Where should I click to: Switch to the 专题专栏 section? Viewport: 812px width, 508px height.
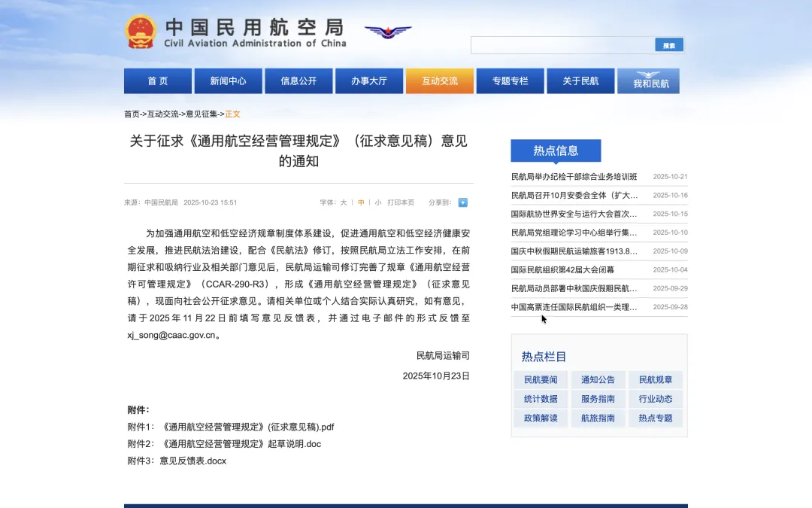[x=510, y=81]
